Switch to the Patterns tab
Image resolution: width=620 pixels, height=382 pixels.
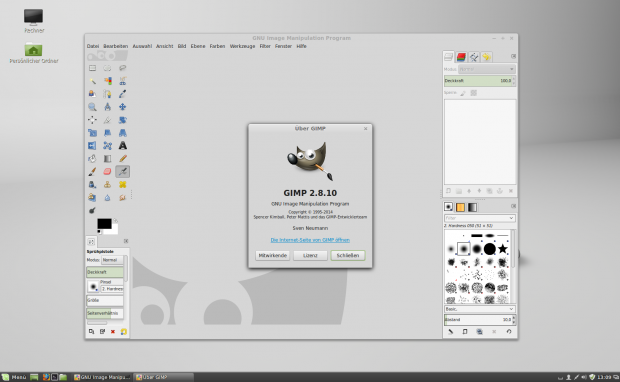(460, 207)
